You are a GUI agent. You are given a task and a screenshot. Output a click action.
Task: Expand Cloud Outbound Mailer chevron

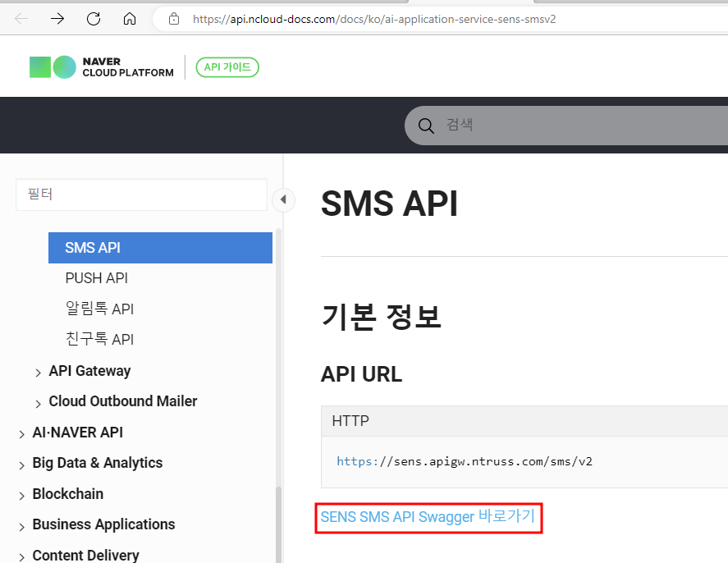coord(38,404)
